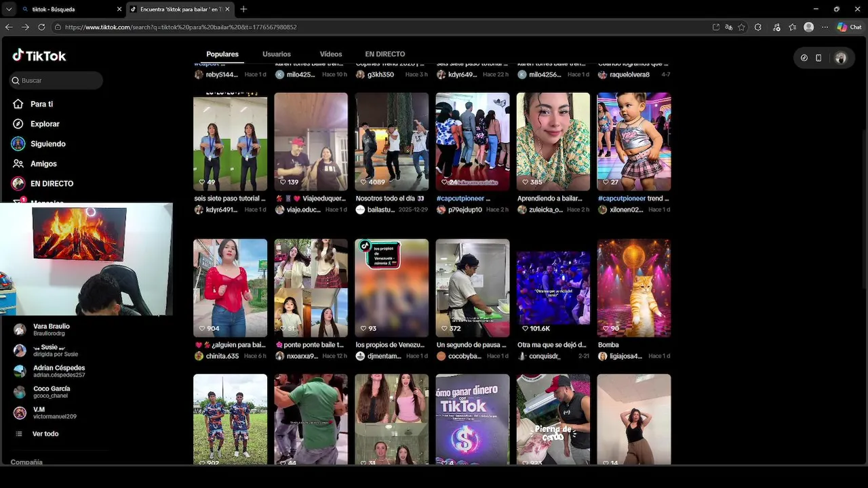
Task: Open author bailastu profile name
Action: (x=381, y=210)
